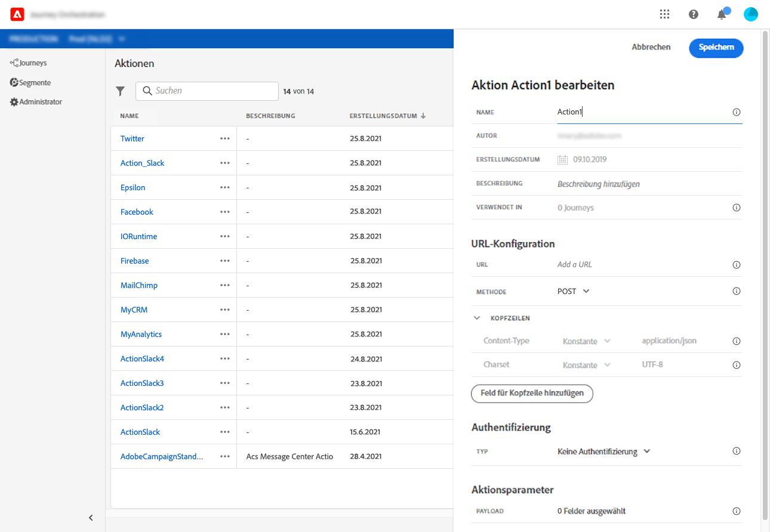Click the application/json header value
Screen dimensions: 770x532
coord(669,341)
